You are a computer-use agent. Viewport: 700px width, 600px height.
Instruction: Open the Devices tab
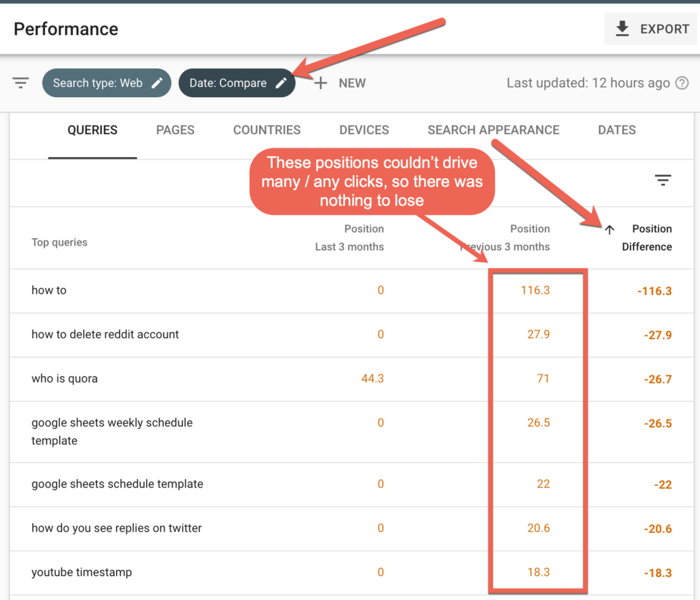364,130
